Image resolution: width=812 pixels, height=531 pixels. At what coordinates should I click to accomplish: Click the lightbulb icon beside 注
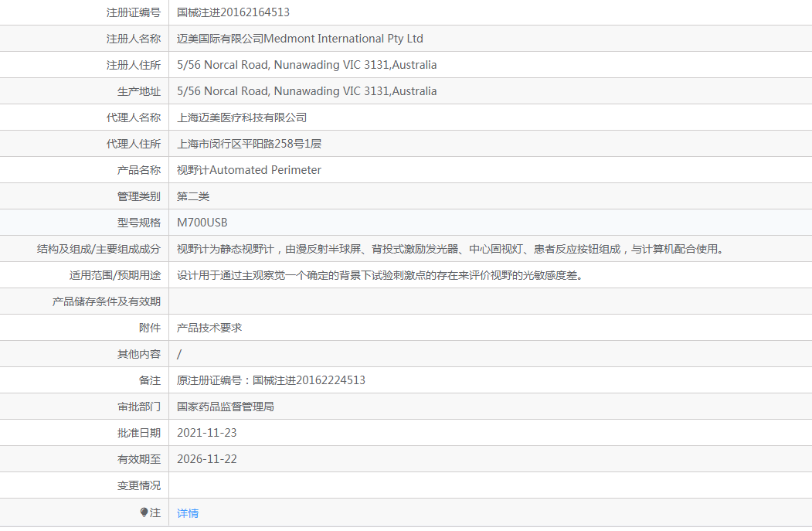[x=144, y=512]
